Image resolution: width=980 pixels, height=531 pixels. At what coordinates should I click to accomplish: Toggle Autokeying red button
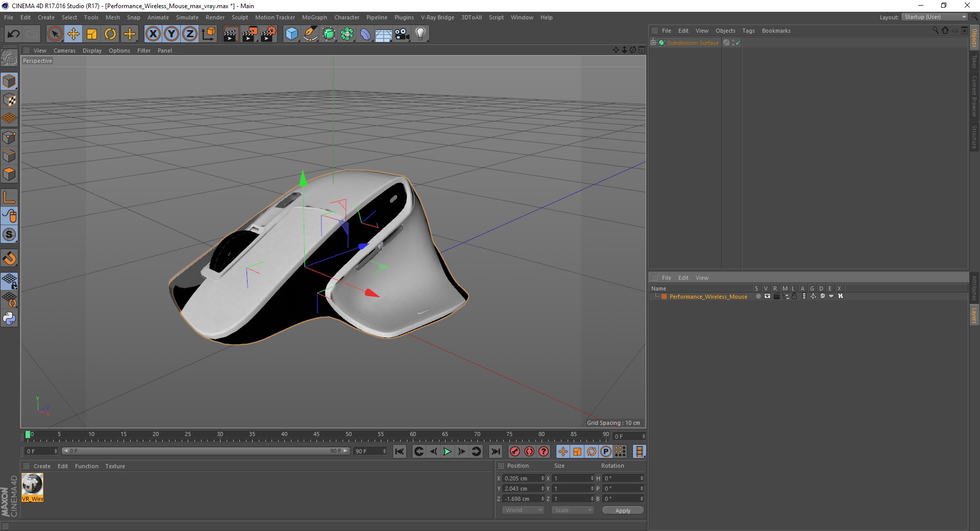click(x=529, y=451)
